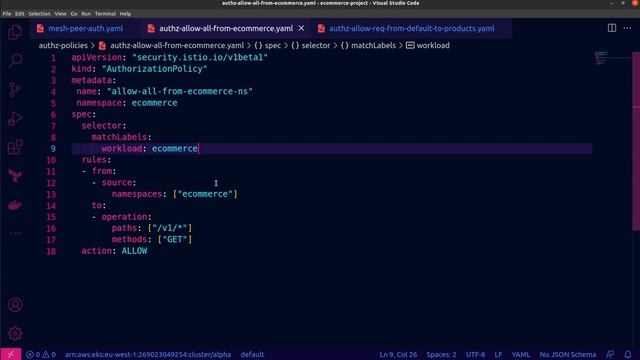Click Ln 9, Col 26 cursor position
Viewport: 640px width, 360px height.
(398, 354)
